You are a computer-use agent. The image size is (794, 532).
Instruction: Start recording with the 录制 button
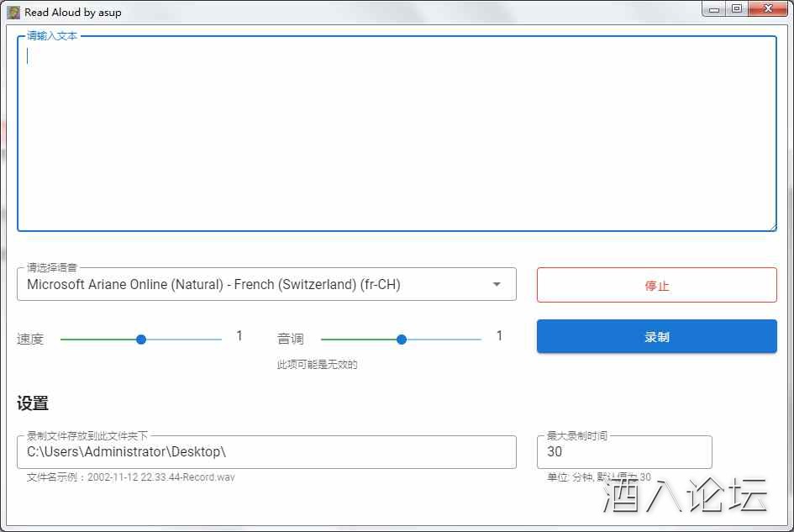657,335
